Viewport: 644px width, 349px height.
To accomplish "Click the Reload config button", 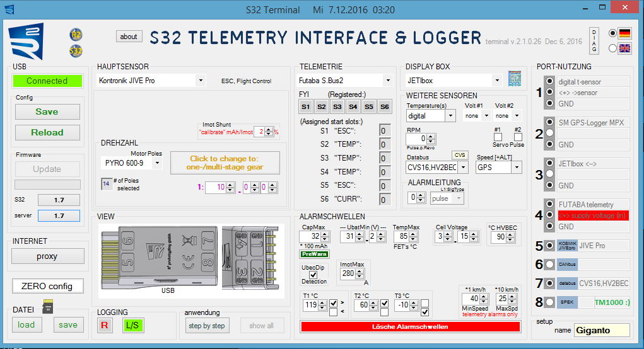I will click(x=47, y=132).
